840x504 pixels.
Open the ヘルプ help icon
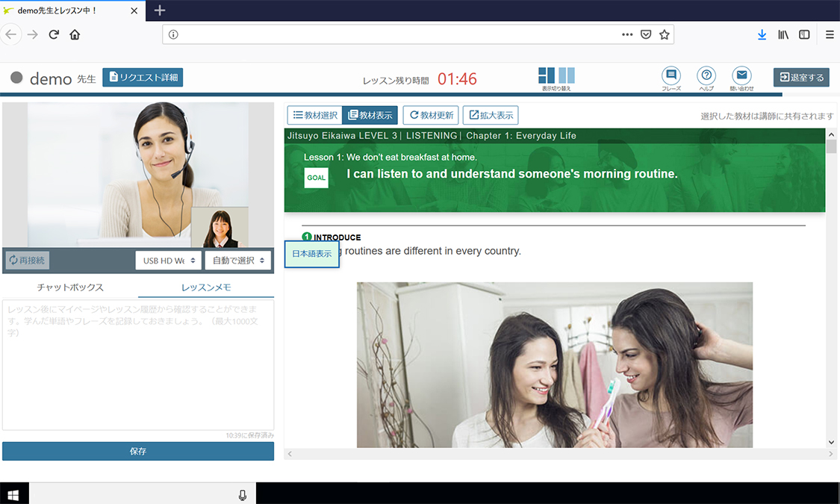coord(706,75)
